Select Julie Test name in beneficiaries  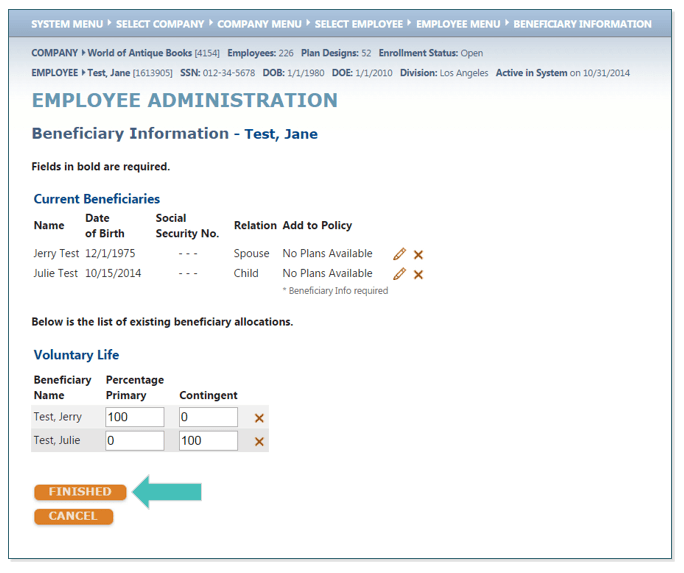pyautogui.click(x=55, y=273)
